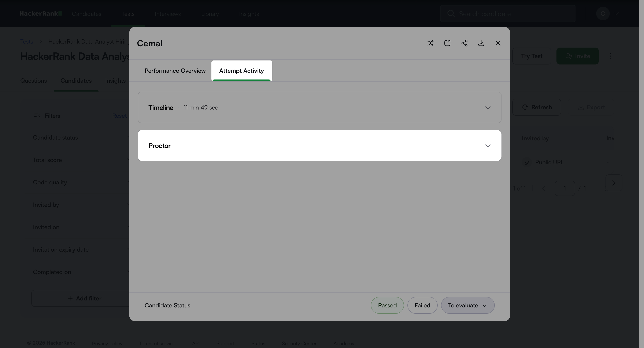644x348 pixels.
Task: Open the To evaluate status dropdown
Action: pyautogui.click(x=467, y=305)
